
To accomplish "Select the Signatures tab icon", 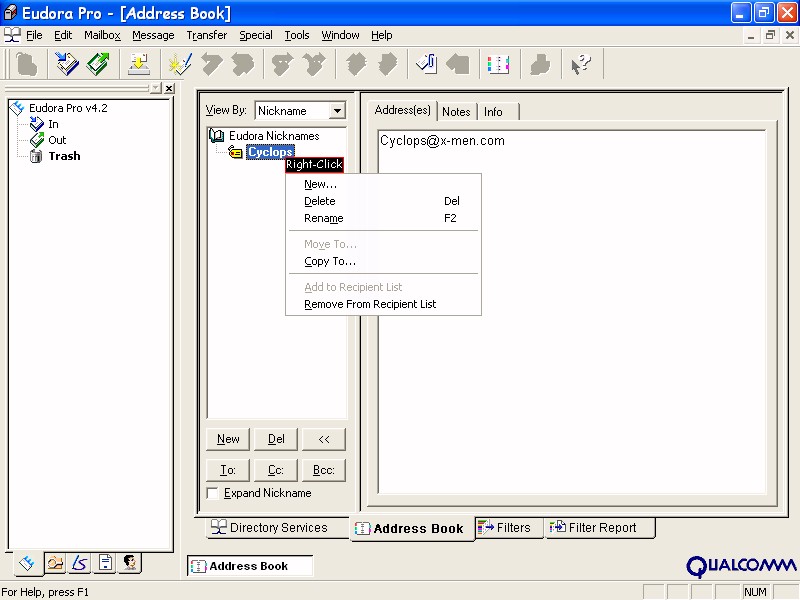I will 80,563.
